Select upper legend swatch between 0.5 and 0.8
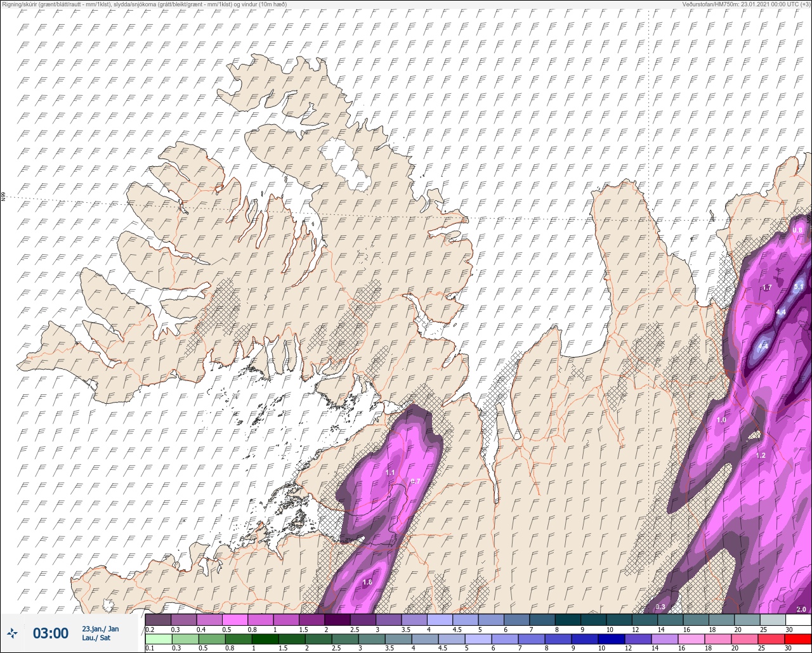This screenshot has height=653, width=812. (235, 619)
